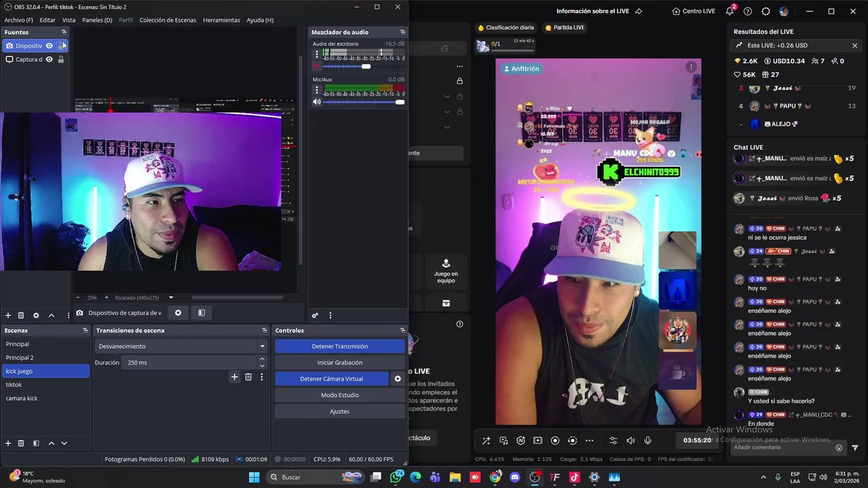Screen dimensions: 868x488
Task: Open Editar menu in OBS
Action: [47, 20]
